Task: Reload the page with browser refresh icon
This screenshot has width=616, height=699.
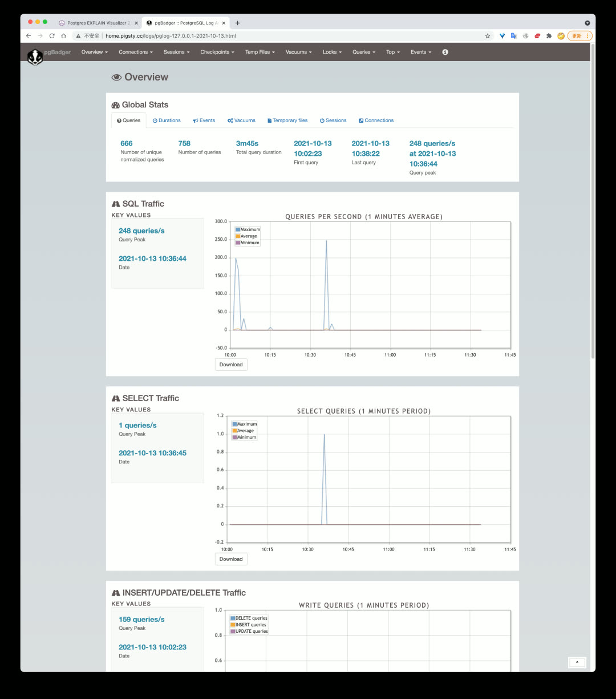Action: click(x=52, y=36)
